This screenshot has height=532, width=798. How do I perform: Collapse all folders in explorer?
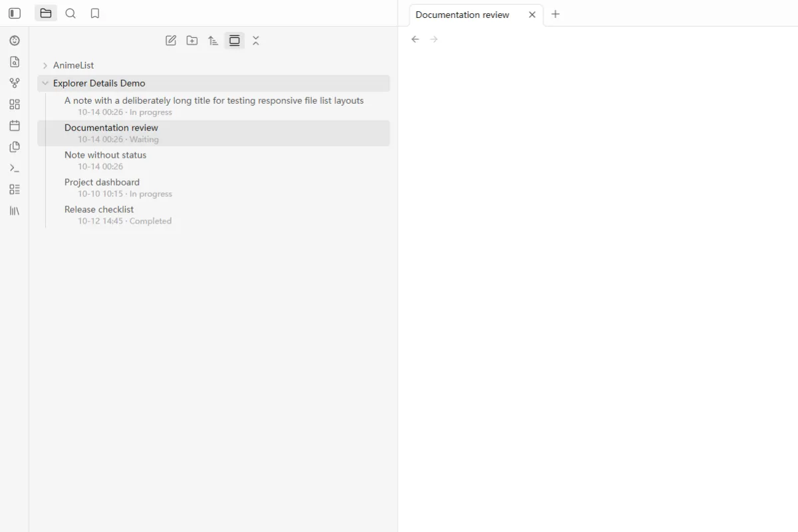[256, 41]
